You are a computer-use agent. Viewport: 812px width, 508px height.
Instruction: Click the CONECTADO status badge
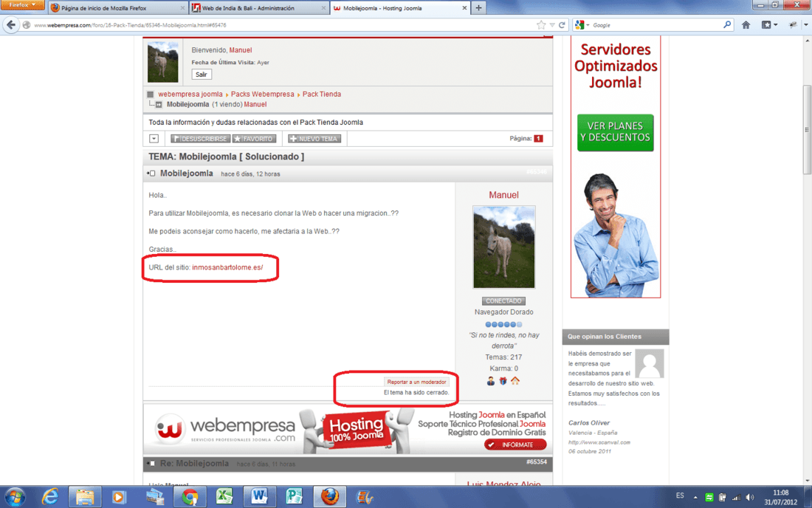coord(503,301)
